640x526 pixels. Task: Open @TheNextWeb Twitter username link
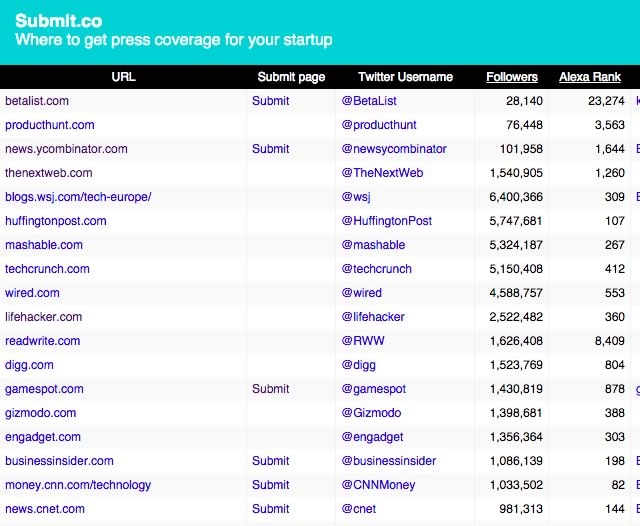pyautogui.click(x=382, y=173)
